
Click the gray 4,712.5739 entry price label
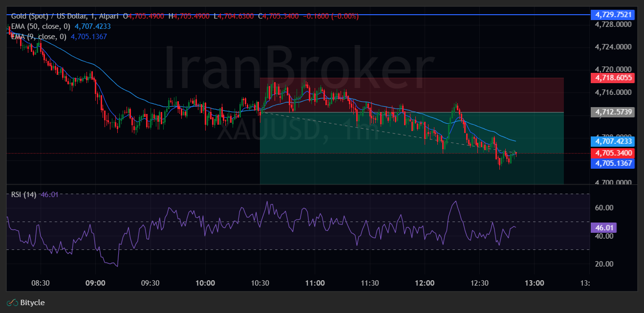(613, 112)
